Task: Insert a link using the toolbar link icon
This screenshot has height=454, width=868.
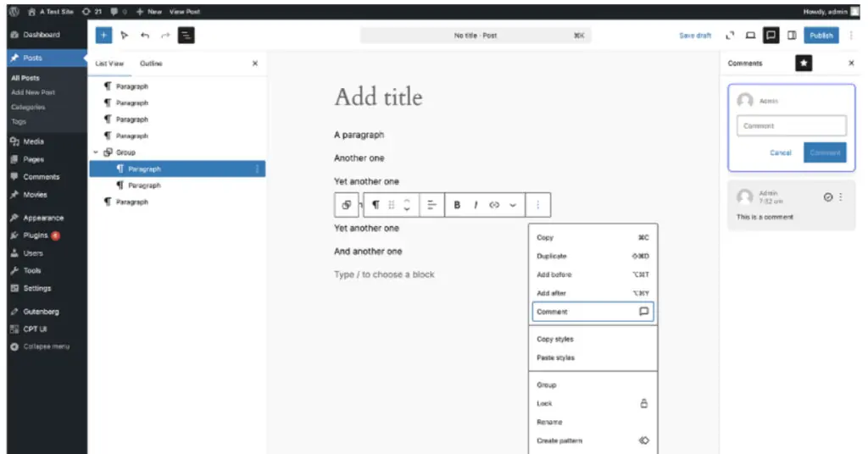Action: coord(494,205)
